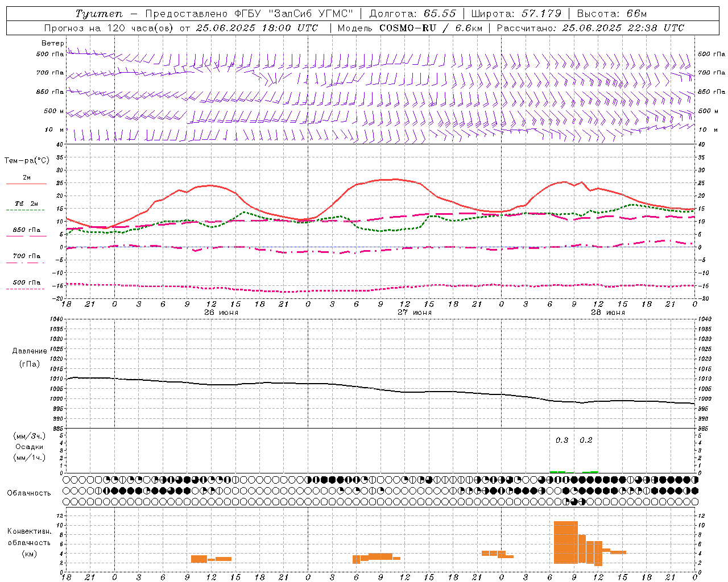This screenshot has width=728, height=582.
Task: Click the tallest orange convective cloud bar
Action: click(x=566, y=542)
